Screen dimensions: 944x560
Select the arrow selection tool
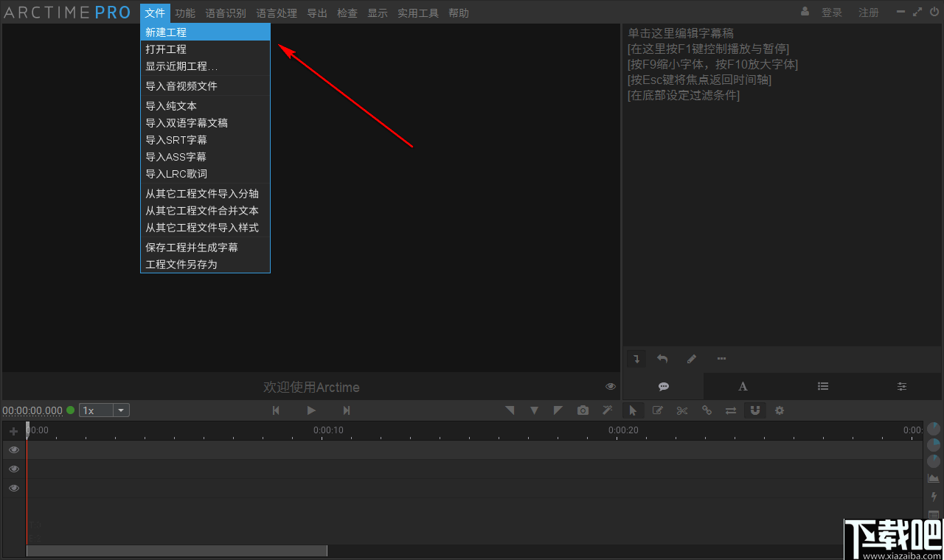(633, 410)
